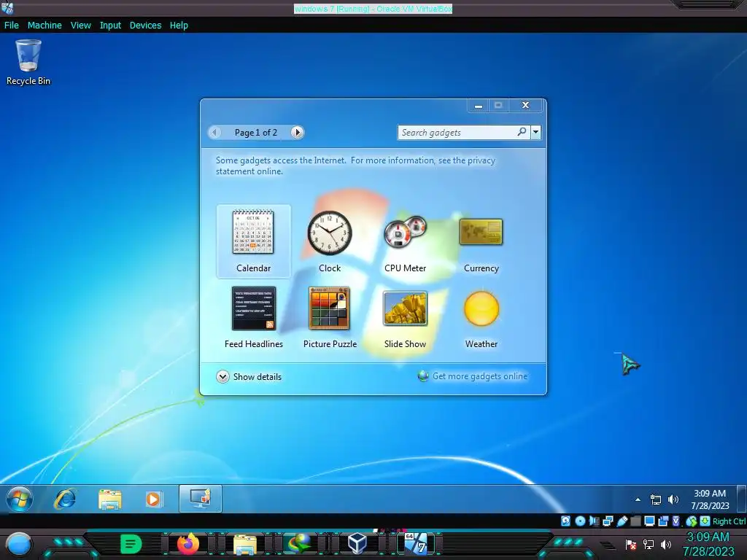
Task: Click the host volume speaker icon
Action: point(665,544)
